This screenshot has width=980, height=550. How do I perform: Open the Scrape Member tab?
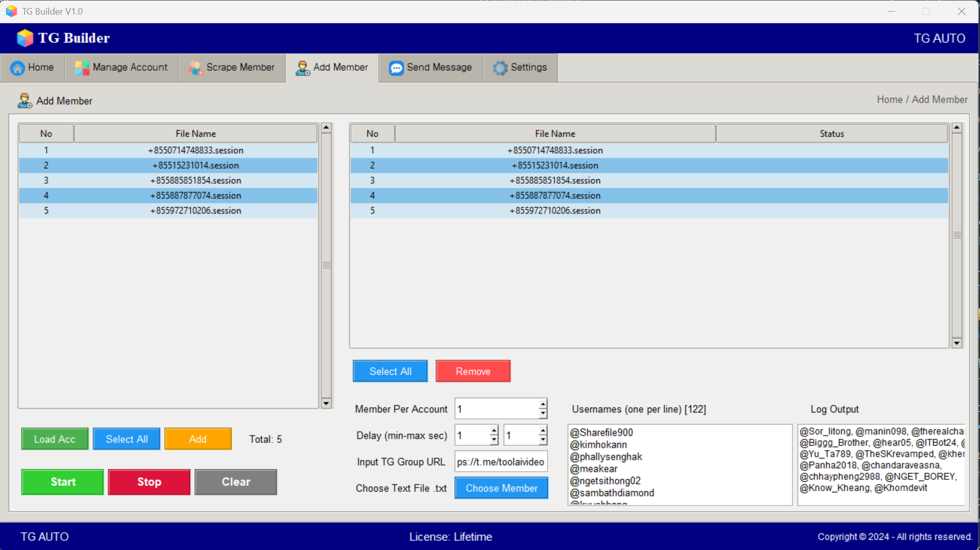click(x=232, y=68)
